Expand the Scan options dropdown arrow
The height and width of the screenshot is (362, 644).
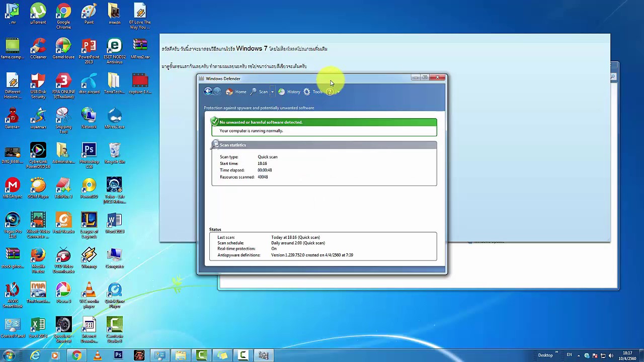click(272, 92)
